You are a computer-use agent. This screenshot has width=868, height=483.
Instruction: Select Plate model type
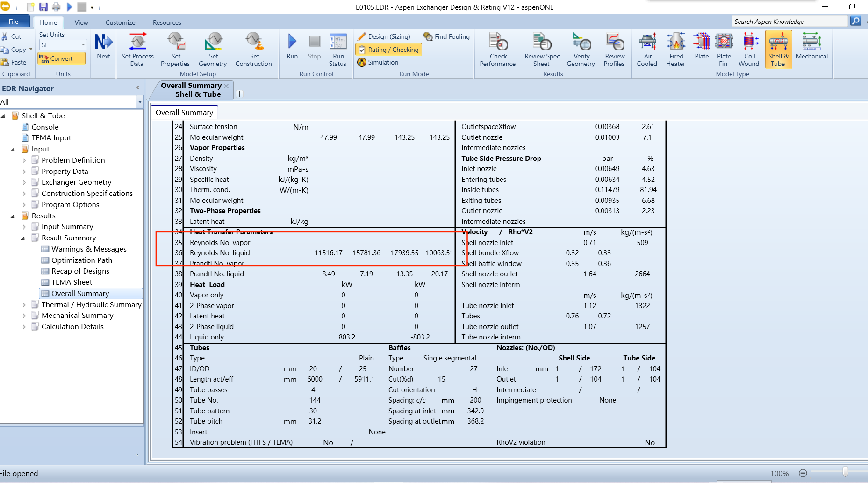point(702,47)
